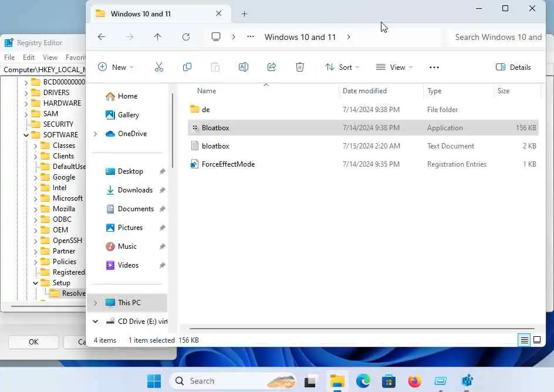Screen dimensions: 554x392
Task: Close the Windows 10 and 11 tab
Action: click(219, 13)
